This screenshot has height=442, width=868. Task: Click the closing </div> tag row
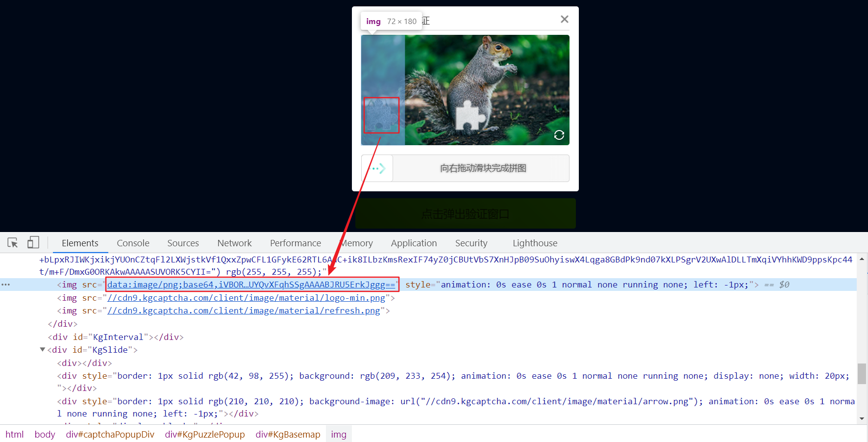63,324
